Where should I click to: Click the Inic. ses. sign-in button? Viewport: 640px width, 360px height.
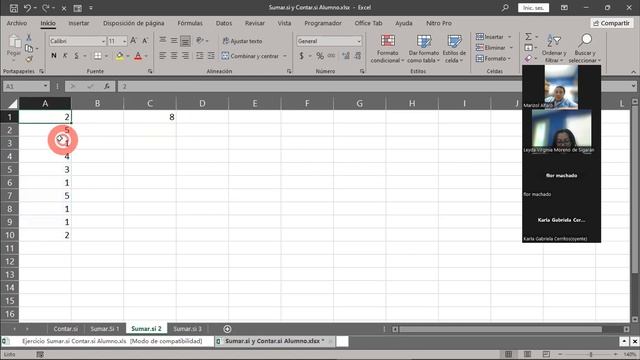(533, 8)
